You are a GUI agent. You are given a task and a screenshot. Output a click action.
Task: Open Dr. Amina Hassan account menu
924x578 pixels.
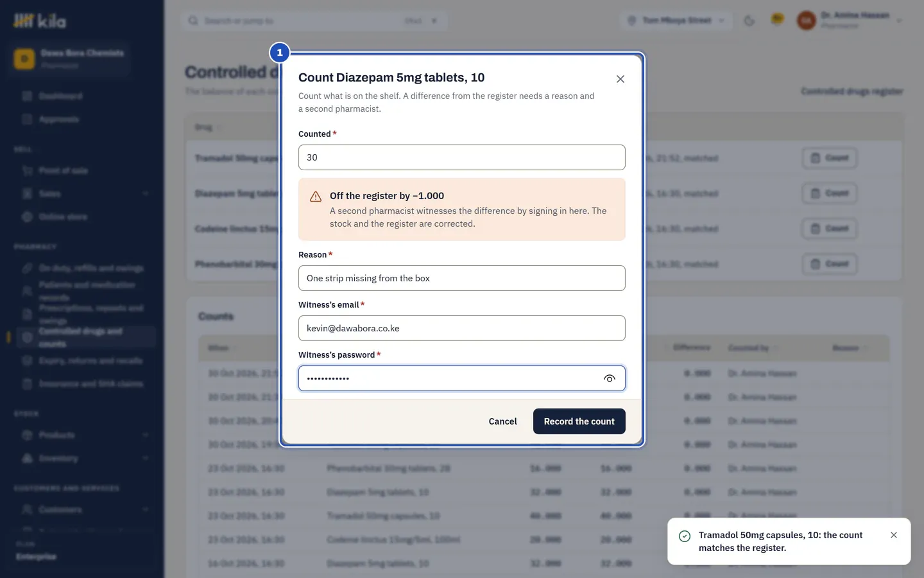[x=849, y=21]
